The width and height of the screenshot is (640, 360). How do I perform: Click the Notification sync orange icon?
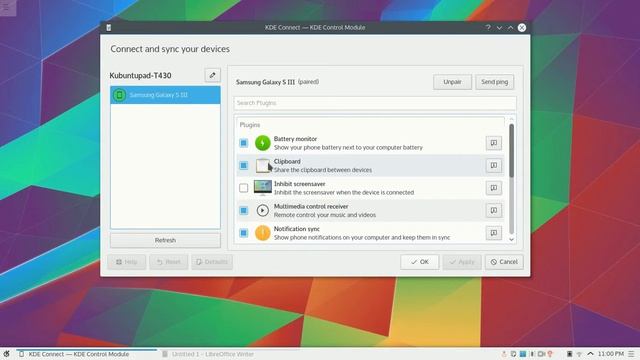262,233
